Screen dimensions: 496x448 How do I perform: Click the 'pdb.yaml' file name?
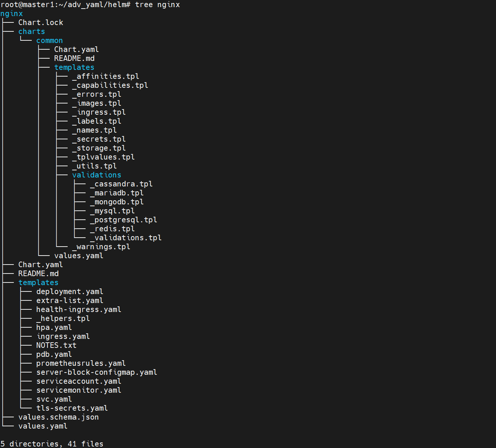point(54,354)
